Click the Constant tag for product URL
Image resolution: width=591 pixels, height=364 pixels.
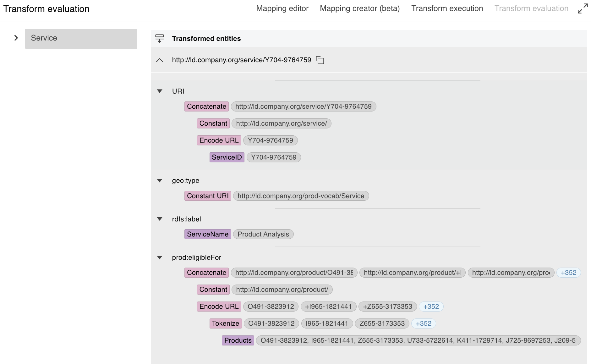[213, 290]
